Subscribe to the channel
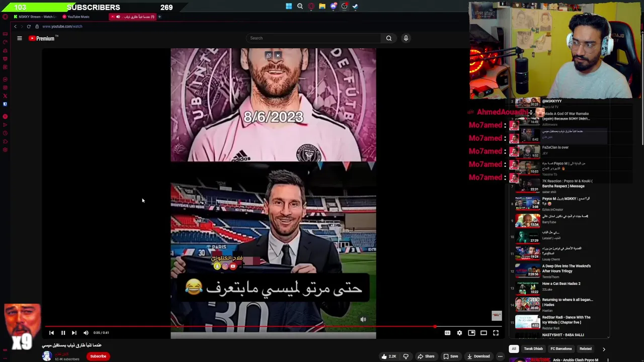644x362 pixels. 98,356
